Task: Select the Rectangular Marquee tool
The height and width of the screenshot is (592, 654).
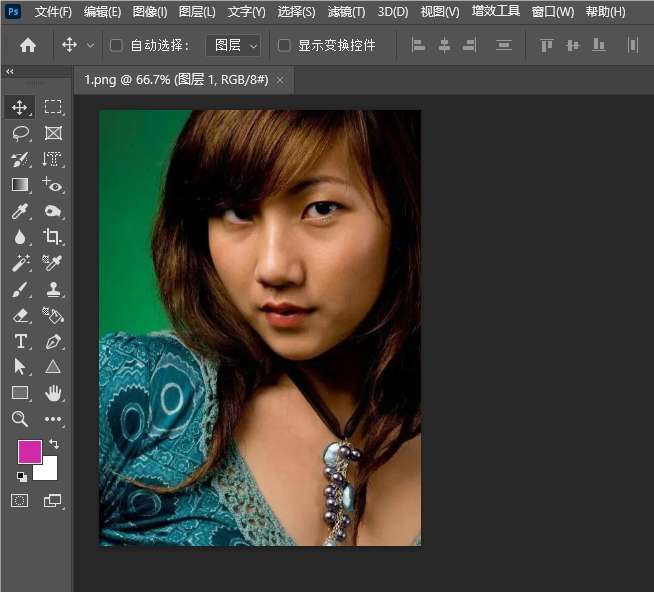Action: pyautogui.click(x=53, y=107)
